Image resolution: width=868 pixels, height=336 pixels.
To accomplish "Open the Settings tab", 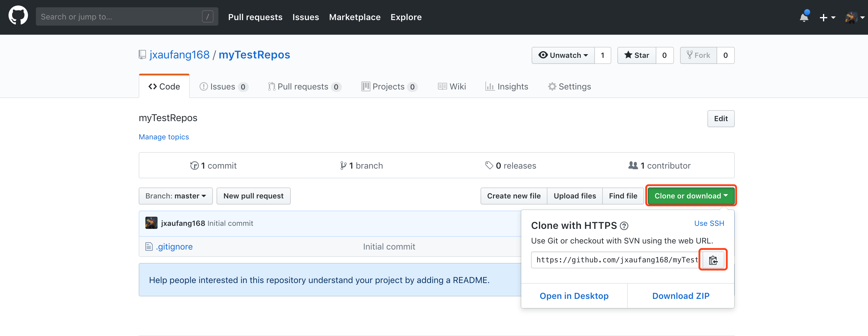I will point(569,87).
